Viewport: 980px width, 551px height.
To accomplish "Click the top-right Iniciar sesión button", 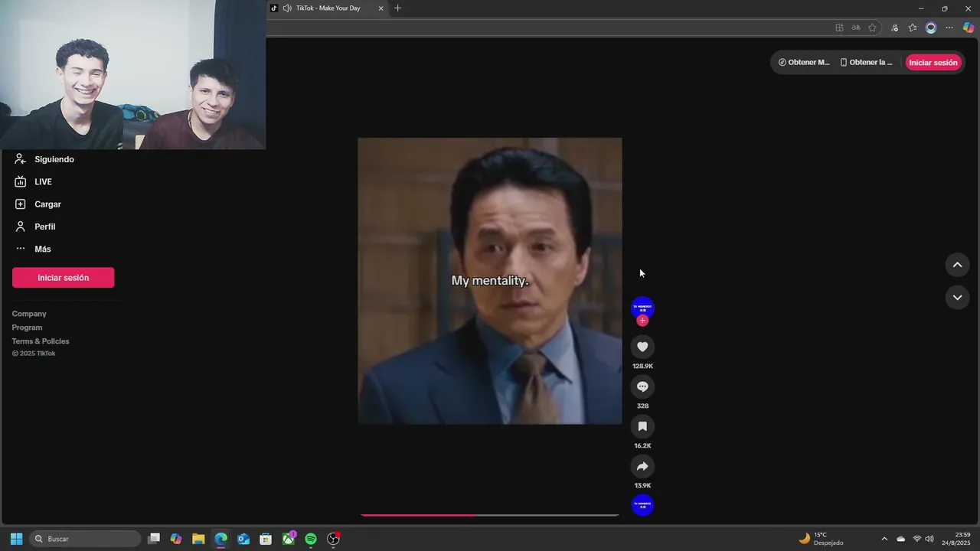I will [933, 63].
